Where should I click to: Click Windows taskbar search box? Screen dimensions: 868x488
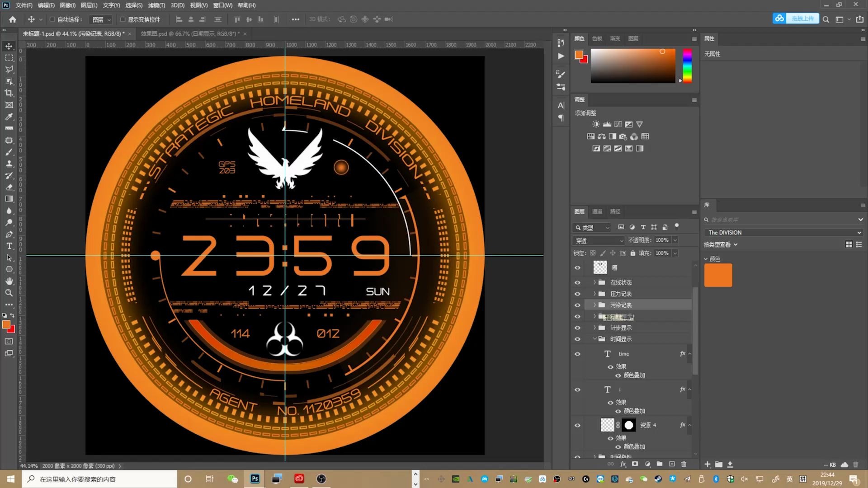[x=99, y=479]
